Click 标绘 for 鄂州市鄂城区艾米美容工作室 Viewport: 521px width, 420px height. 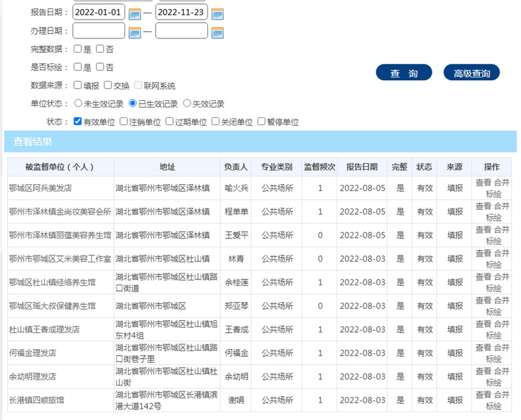tap(493, 265)
